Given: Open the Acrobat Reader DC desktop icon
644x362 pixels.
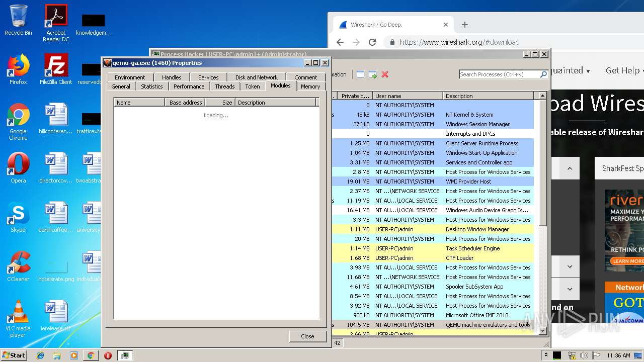Looking at the screenshot, I should (56, 23).
